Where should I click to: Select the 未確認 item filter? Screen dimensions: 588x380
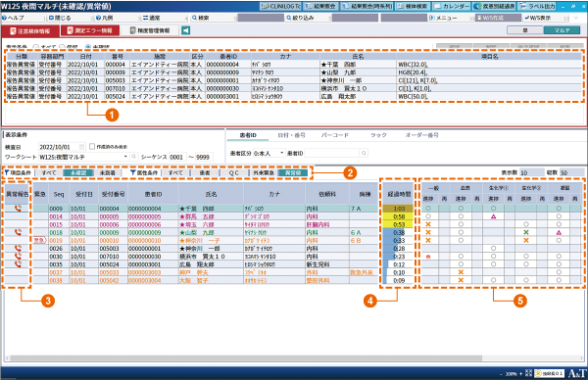pyautogui.click(x=78, y=172)
